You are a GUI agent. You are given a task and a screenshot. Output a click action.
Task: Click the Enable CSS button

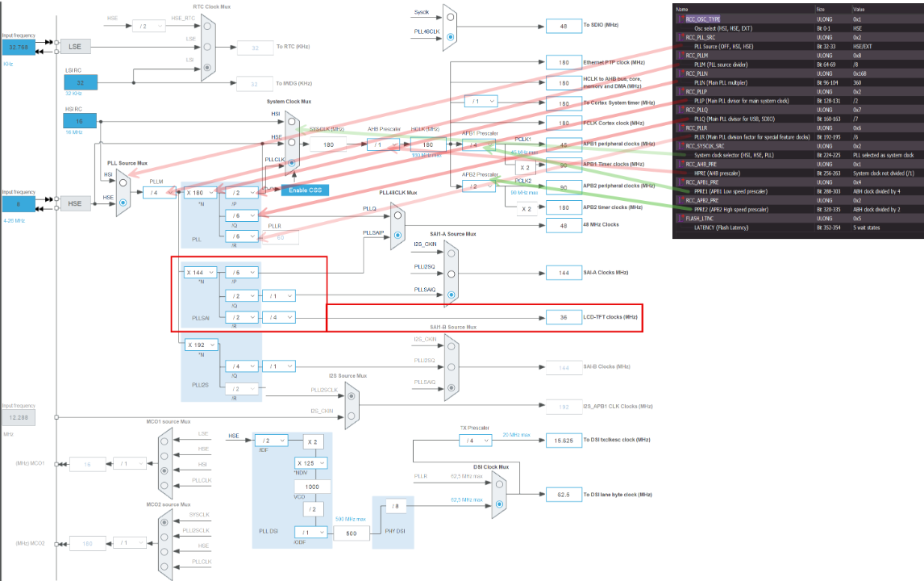(305, 189)
